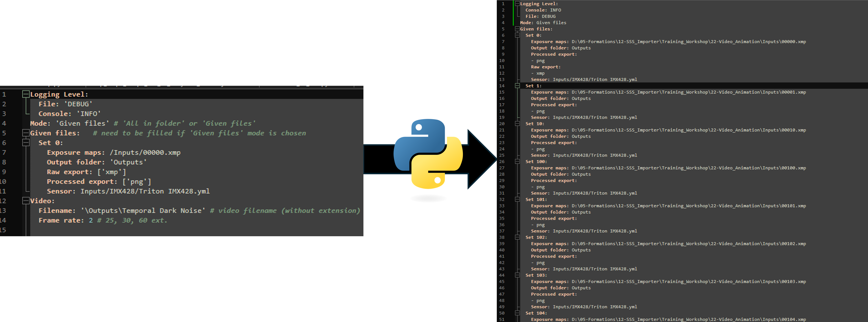Image resolution: width=868 pixels, height=322 pixels.
Task: Collapse Set 10 fold marker
Action: (x=517, y=124)
